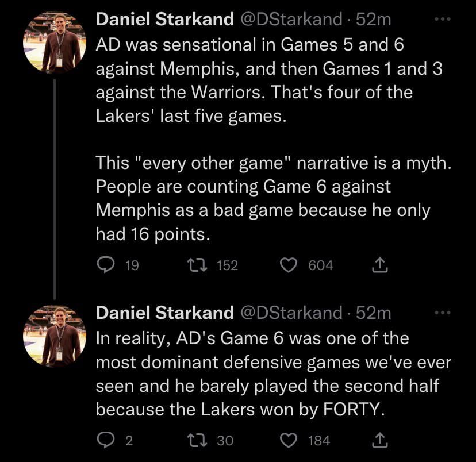Like the second tweet with 184 likes
Image resolution: width=476 pixels, height=462 pixels.
[288, 440]
